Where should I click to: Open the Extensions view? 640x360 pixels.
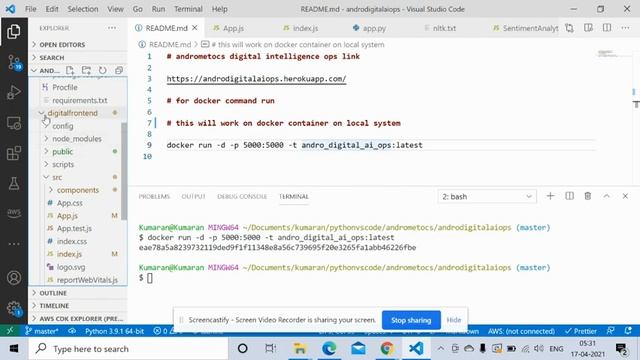click(x=14, y=153)
